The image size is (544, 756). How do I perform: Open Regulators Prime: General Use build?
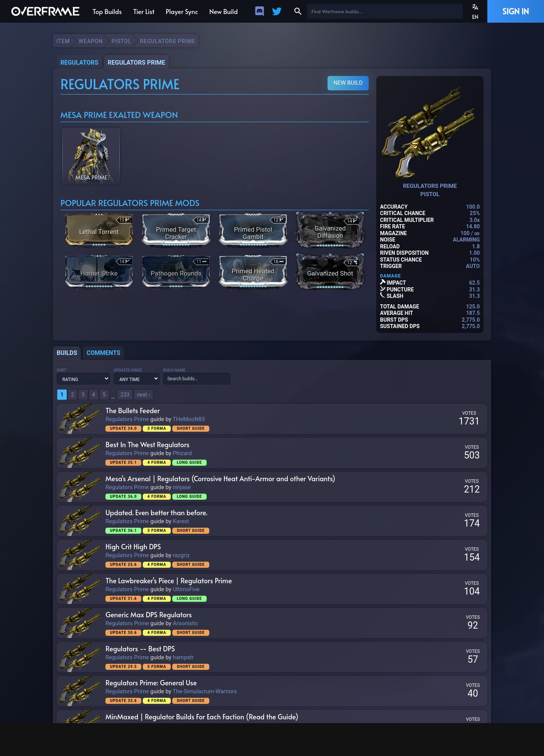(151, 683)
